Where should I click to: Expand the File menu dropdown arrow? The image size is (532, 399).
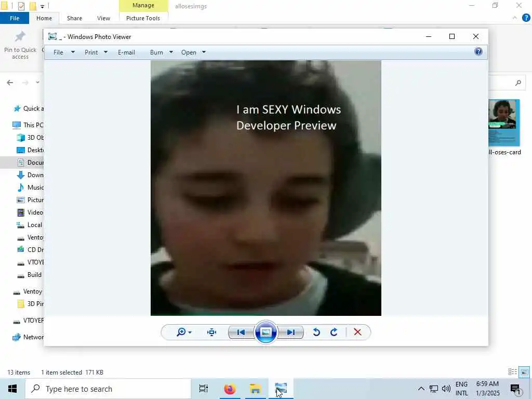click(x=73, y=52)
